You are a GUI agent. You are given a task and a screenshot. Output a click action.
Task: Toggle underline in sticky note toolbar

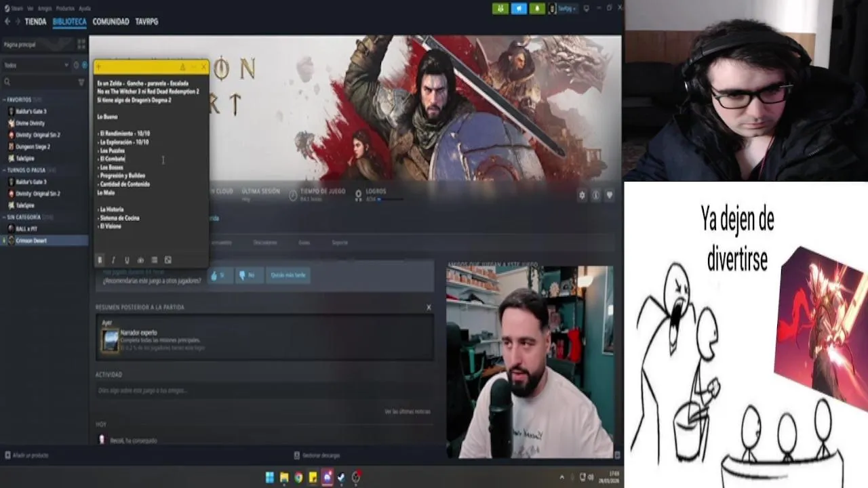[x=127, y=260]
